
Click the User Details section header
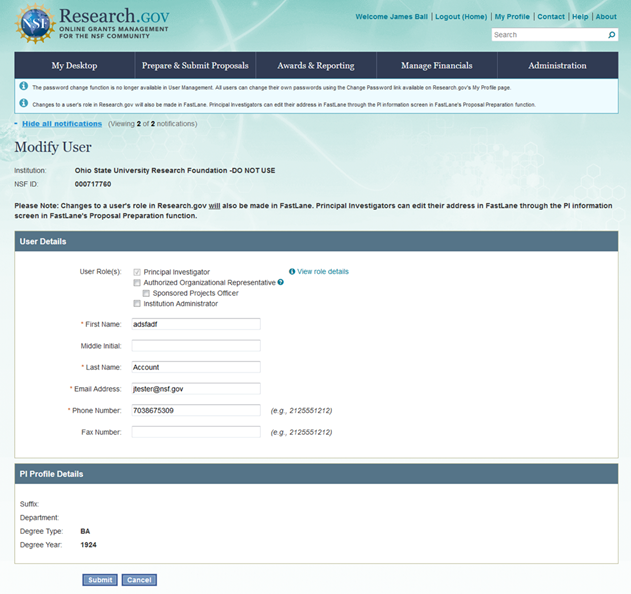tap(316, 241)
